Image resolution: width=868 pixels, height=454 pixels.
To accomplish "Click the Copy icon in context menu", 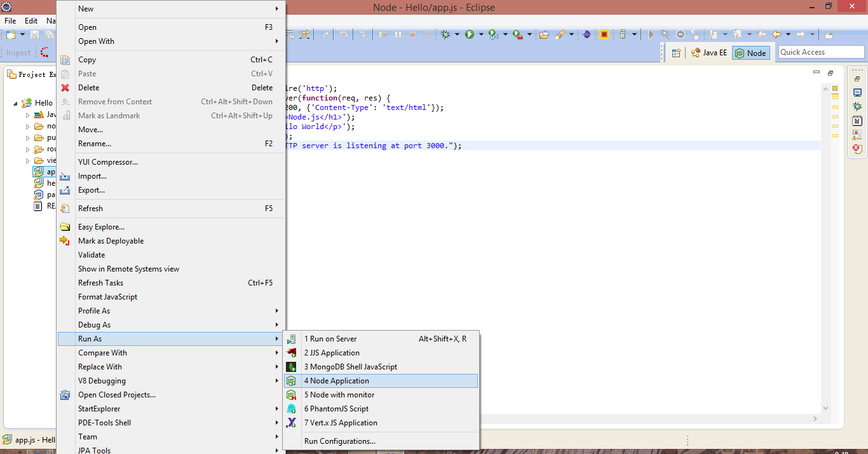I will click(x=65, y=60).
